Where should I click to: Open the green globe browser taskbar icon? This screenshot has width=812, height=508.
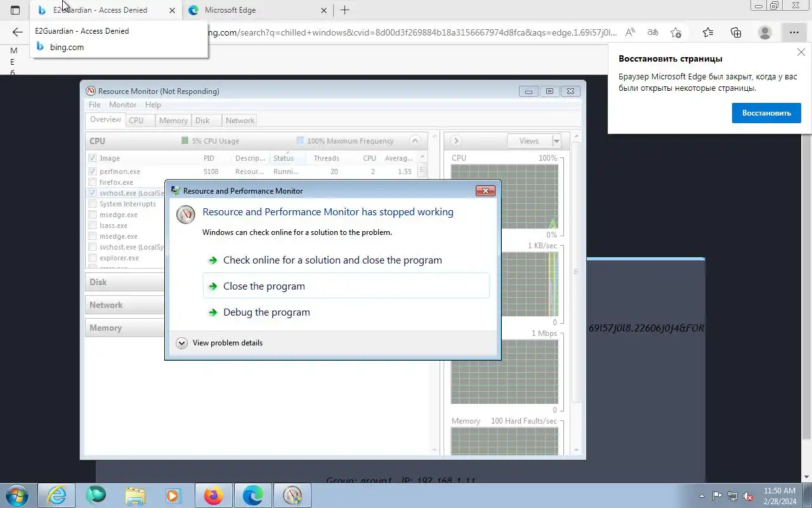coord(96,495)
